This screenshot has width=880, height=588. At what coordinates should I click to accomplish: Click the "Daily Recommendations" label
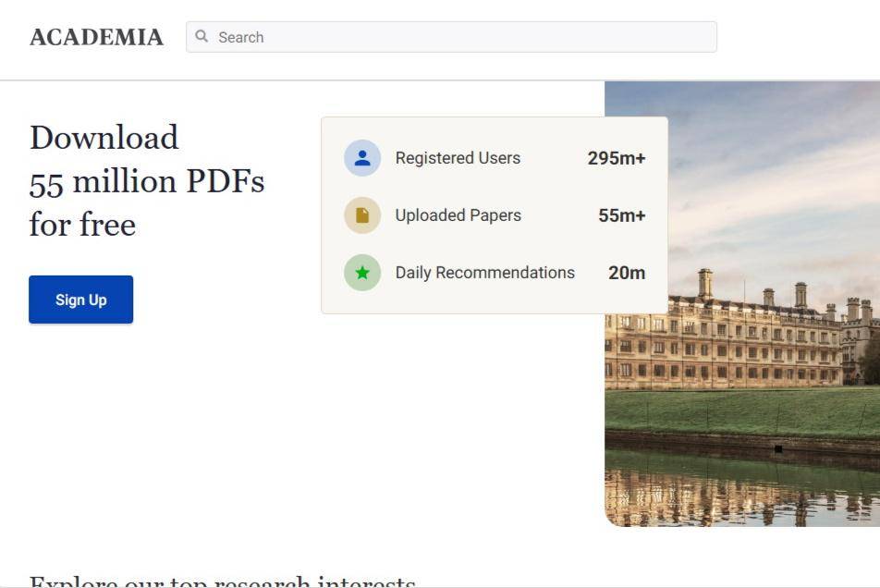[x=485, y=273]
